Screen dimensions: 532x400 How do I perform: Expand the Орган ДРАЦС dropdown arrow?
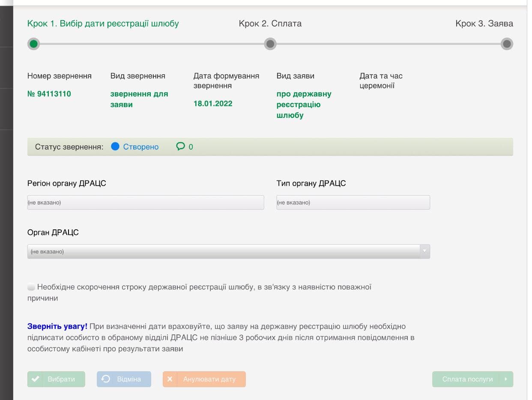coord(424,251)
